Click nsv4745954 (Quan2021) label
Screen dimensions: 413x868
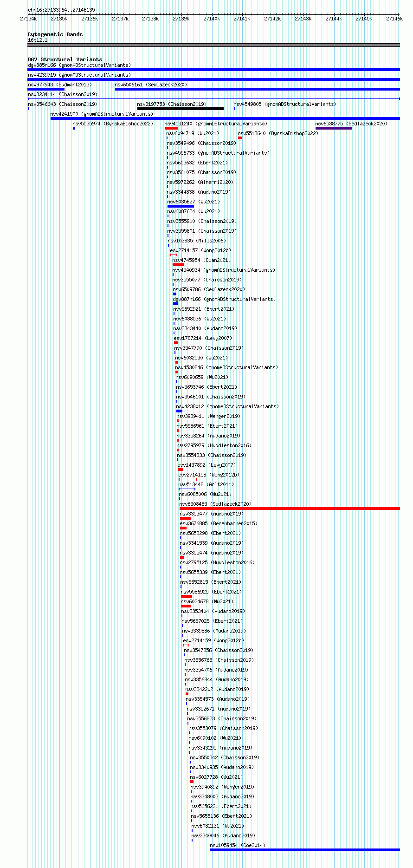(201, 260)
